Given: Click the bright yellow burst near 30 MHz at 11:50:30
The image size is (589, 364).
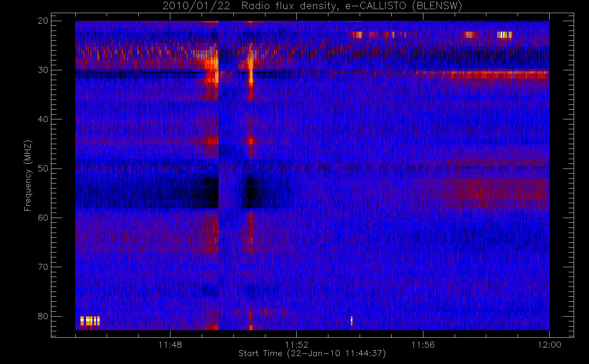Looking at the screenshot, I should click(x=251, y=71).
